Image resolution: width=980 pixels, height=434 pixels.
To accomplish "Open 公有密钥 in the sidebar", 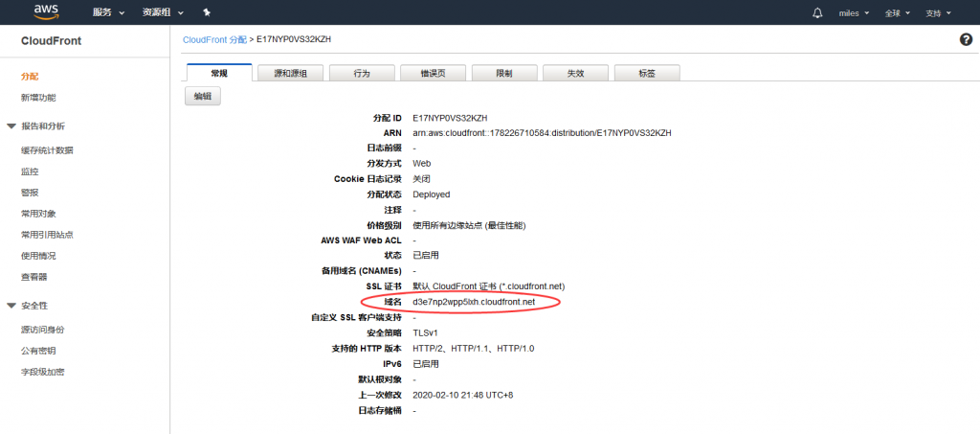I will 38,351.
